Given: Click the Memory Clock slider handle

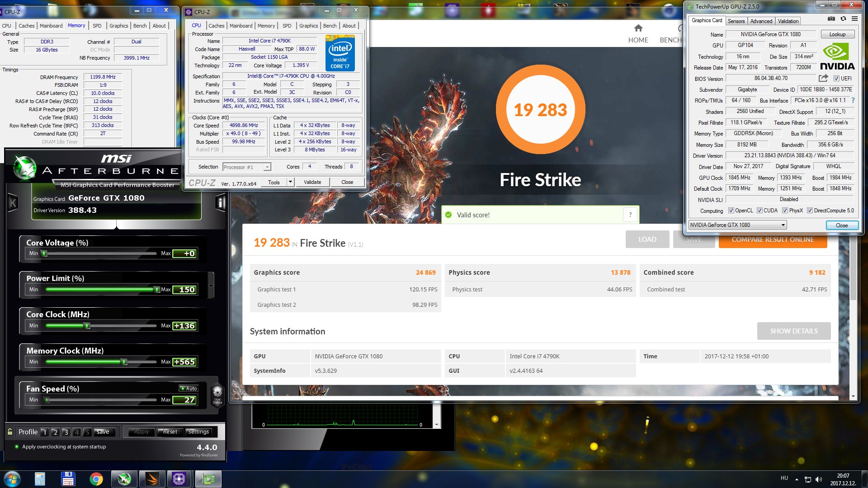Looking at the screenshot, I should coord(124,362).
